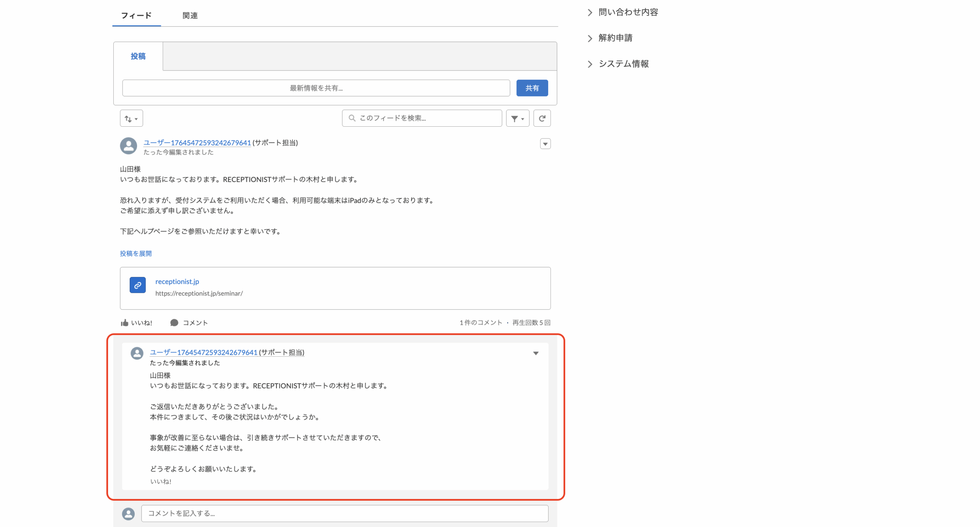Open the feed sort order dropdown
Viewport: 980px width, 527px height.
coord(131,118)
